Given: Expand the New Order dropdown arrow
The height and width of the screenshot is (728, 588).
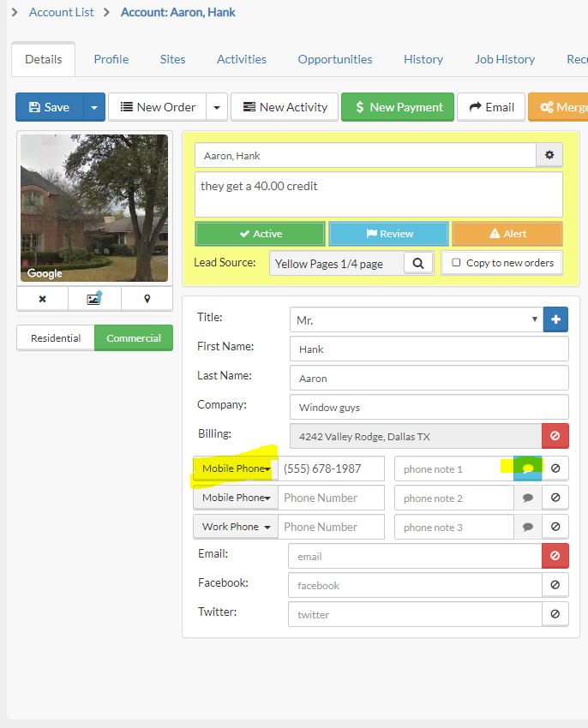Looking at the screenshot, I should [x=216, y=107].
